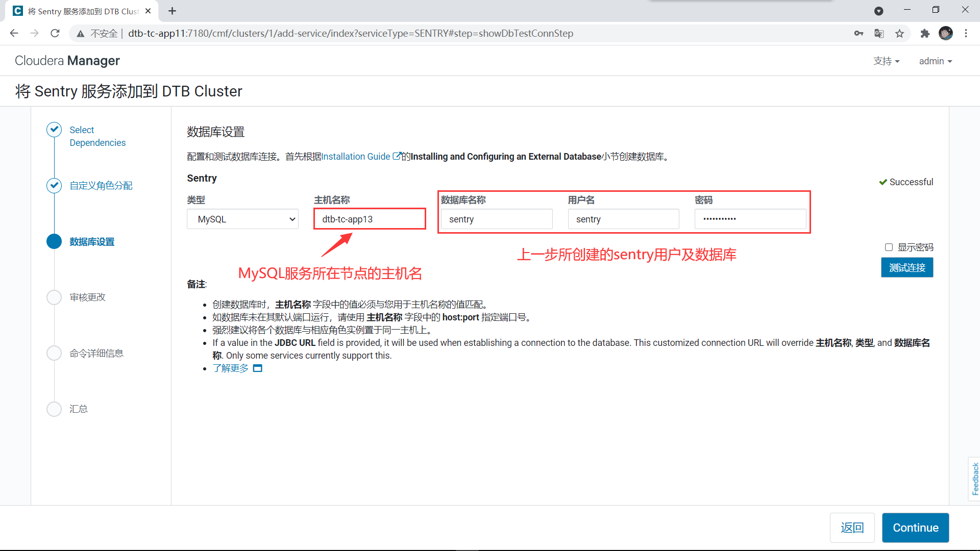Screen dimensions: 980x551
Task: Click the 用户名 username field
Action: point(623,219)
